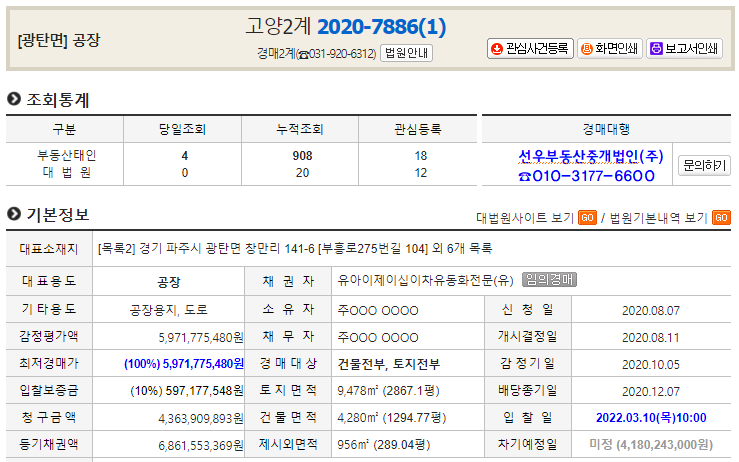Click minimum bid (100%) 5,971,775,480원
Viewport: 739px width, 462px height.
click(x=184, y=364)
